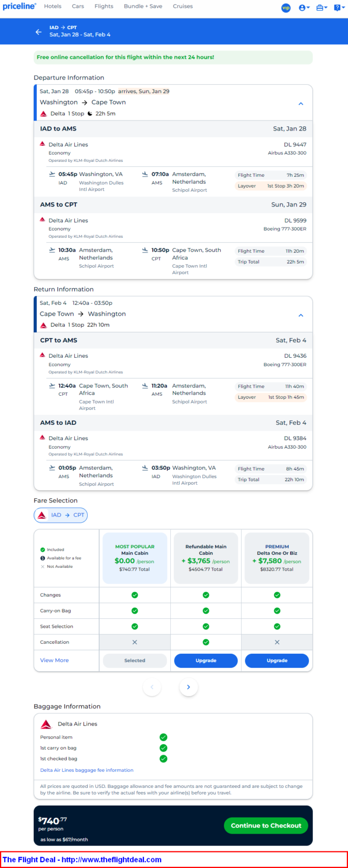Click the Delta logo in Baggage Information

(46, 724)
